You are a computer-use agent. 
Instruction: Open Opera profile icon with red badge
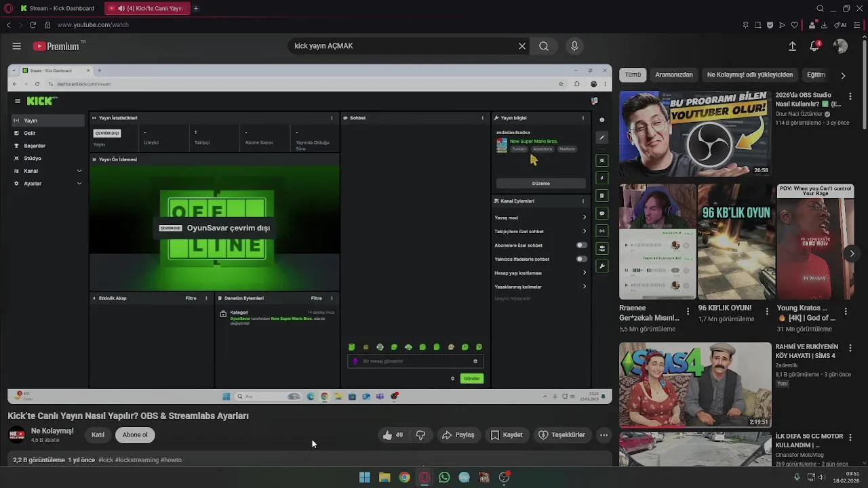pos(812,25)
